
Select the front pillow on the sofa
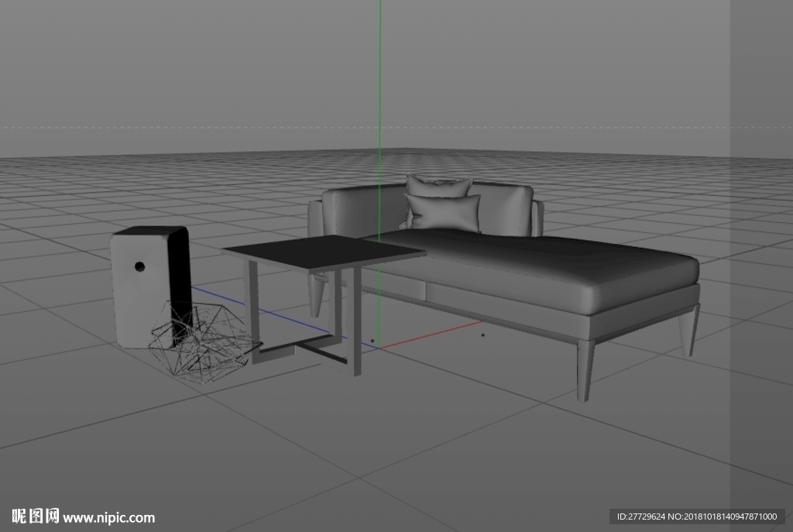pyautogui.click(x=443, y=212)
